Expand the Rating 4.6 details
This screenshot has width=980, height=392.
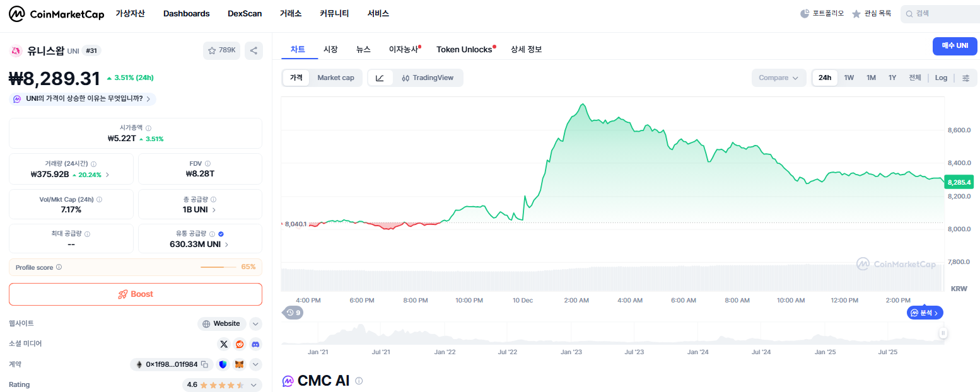point(254,384)
